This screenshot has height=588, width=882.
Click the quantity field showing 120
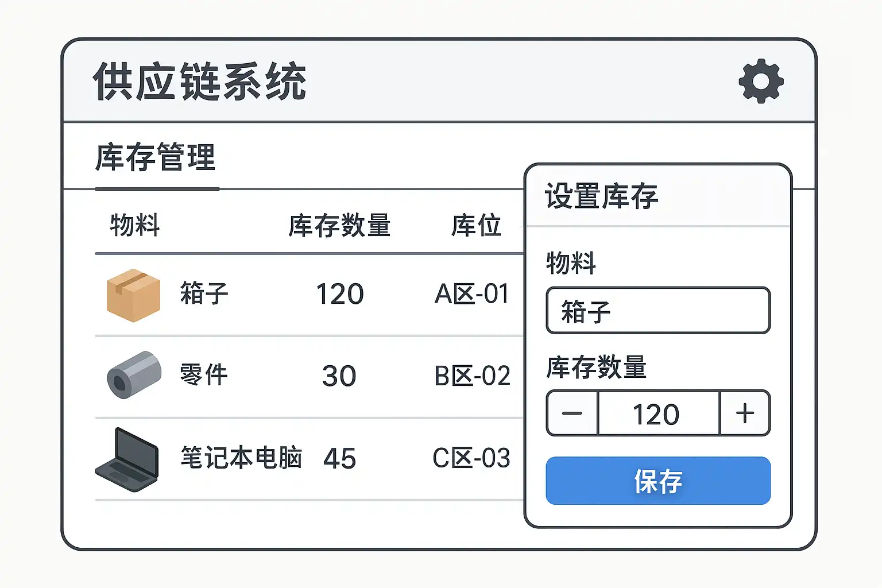click(x=657, y=414)
